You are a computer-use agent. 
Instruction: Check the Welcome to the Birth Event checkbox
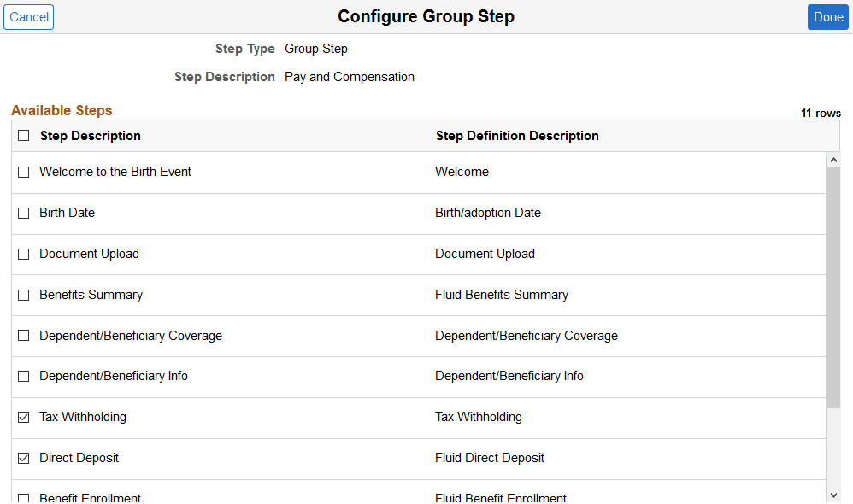pos(23,173)
